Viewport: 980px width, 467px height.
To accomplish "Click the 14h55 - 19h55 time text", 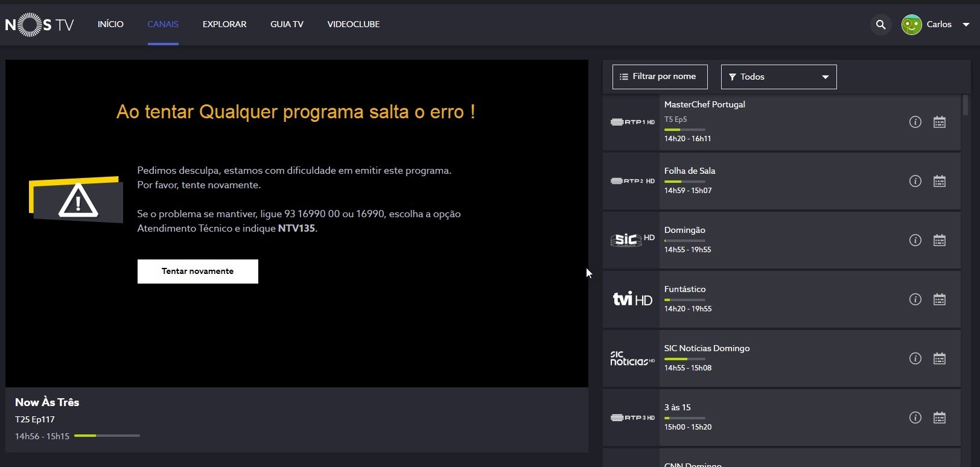I will pyautogui.click(x=687, y=250).
